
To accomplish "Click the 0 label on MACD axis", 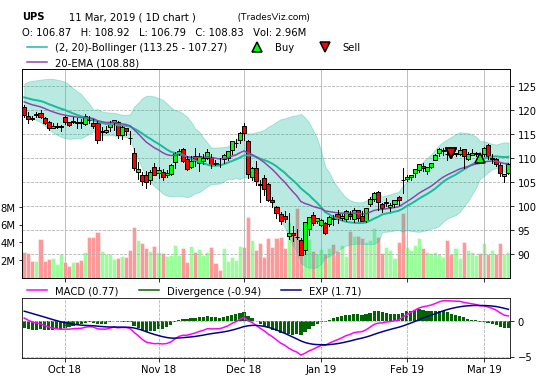I will (x=521, y=322).
